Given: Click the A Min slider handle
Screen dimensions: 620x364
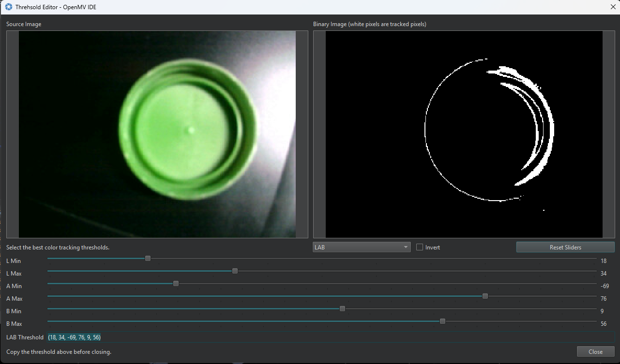Looking at the screenshot, I should click(176, 284).
